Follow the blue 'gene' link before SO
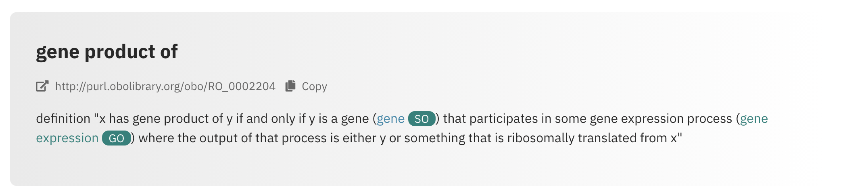The width and height of the screenshot is (868, 194). (390, 119)
